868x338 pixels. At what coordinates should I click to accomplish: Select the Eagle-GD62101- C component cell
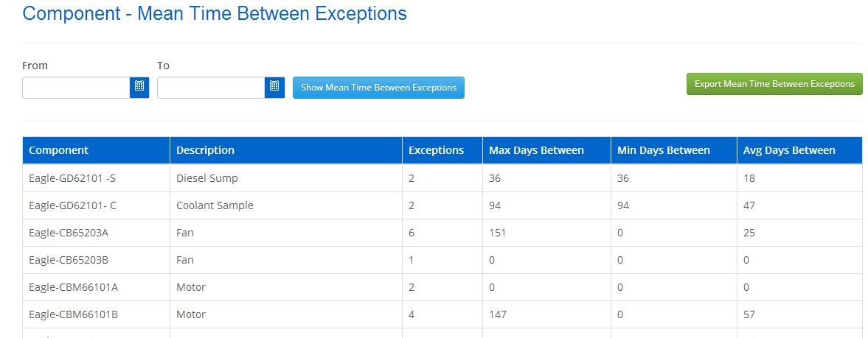point(72,205)
